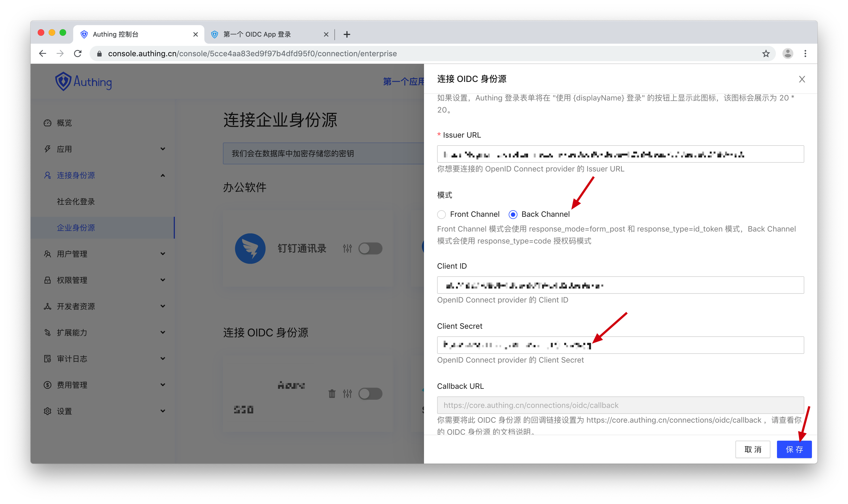Open the Chrome three-dot menu
Screen dimensions: 848x504
point(805,54)
